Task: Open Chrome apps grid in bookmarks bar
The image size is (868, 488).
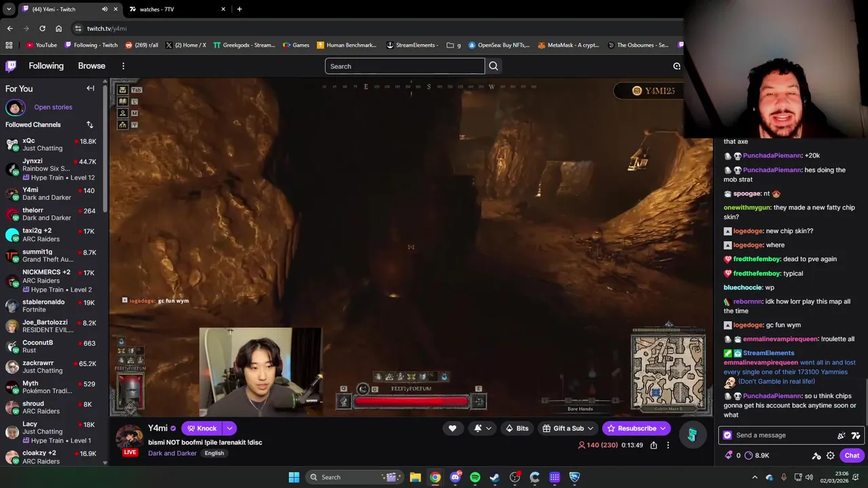Action: click(9, 45)
